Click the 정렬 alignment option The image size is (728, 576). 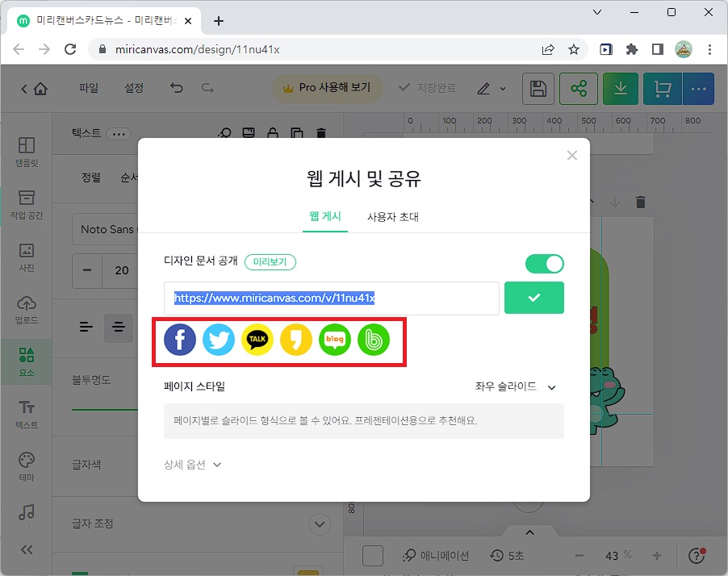[91, 177]
